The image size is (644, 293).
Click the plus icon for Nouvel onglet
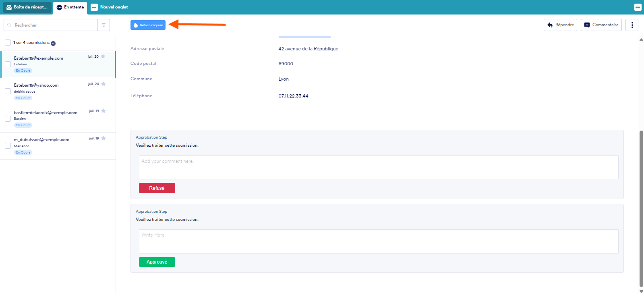point(94,7)
